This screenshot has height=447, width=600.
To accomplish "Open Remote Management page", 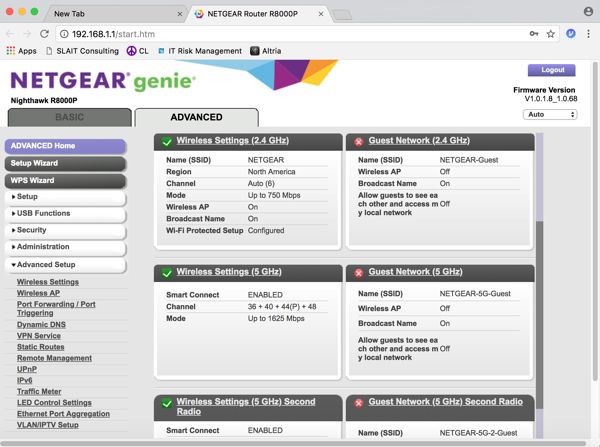I will coord(54,358).
